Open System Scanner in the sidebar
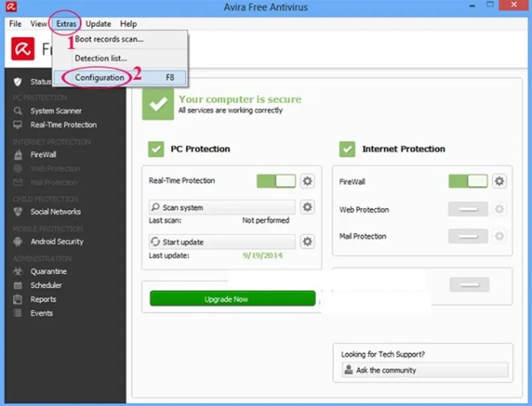 coord(56,111)
